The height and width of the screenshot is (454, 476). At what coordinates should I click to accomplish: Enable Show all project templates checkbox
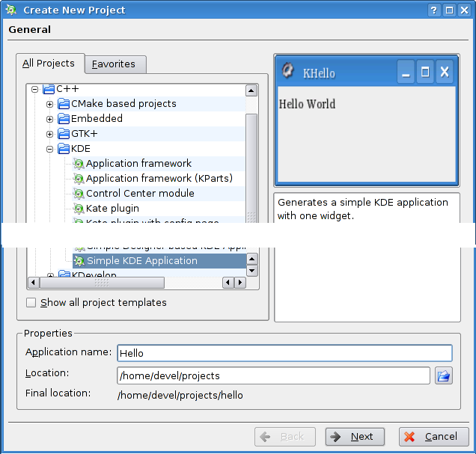pos(31,303)
